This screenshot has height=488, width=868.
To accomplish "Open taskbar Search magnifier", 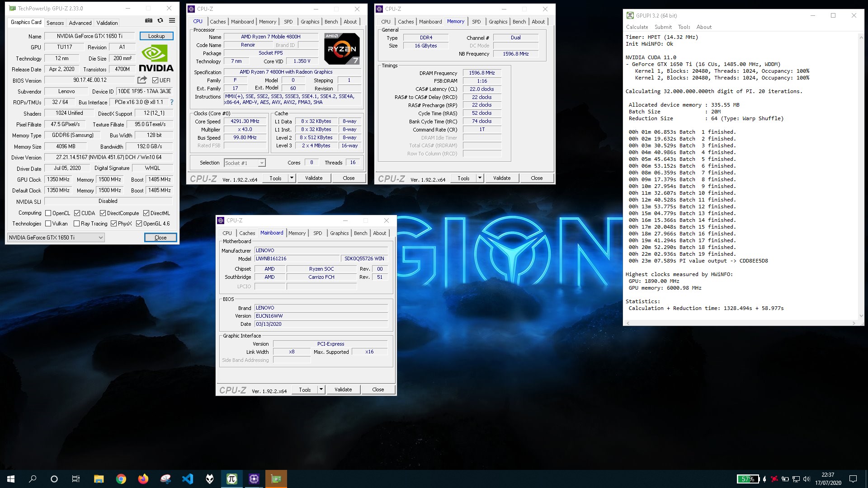I will pyautogui.click(x=33, y=479).
